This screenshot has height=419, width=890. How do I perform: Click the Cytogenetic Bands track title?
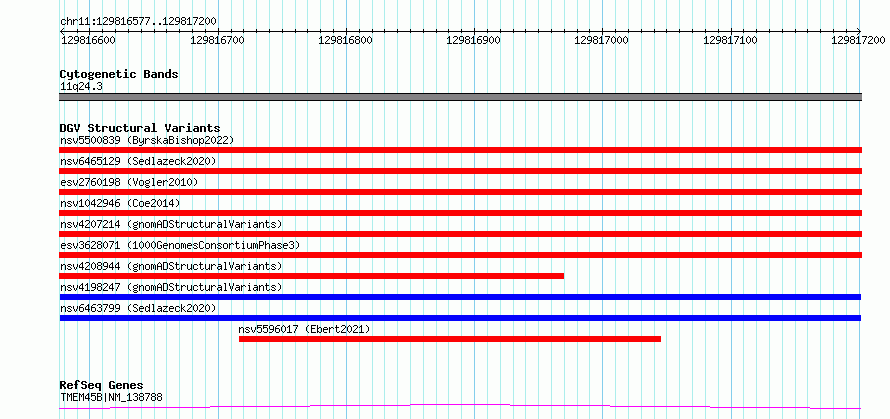(x=119, y=74)
